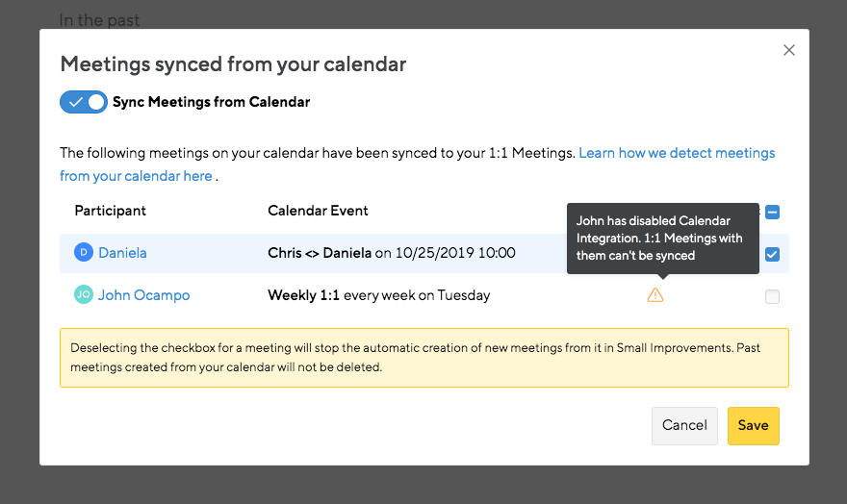Click John Ocampo's teal avatar icon
This screenshot has height=504, width=847.
coord(84,295)
